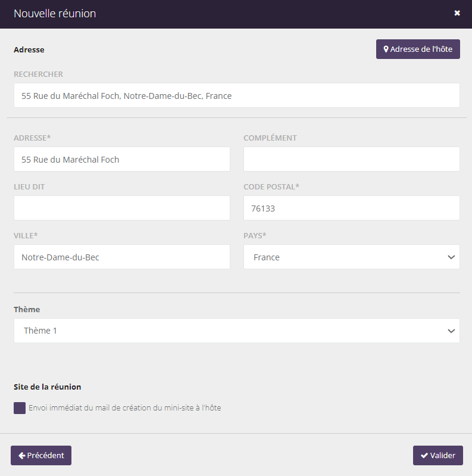Click the Ville field with Notre-Dame-du-Bec
472x476 pixels.
pos(121,257)
